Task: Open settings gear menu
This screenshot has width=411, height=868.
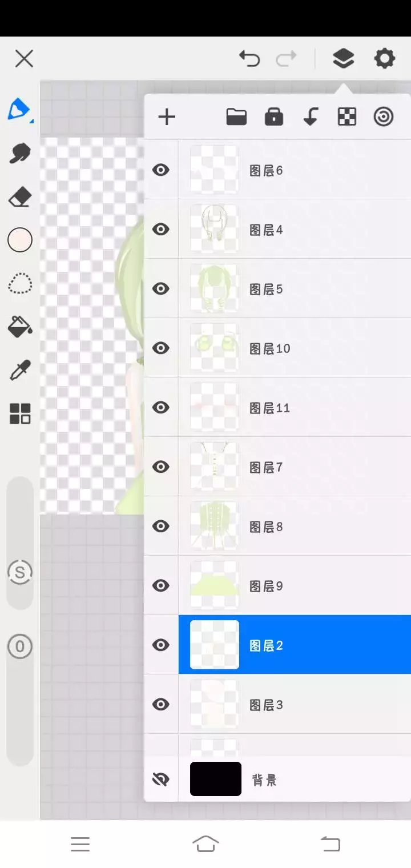Action: [x=384, y=58]
